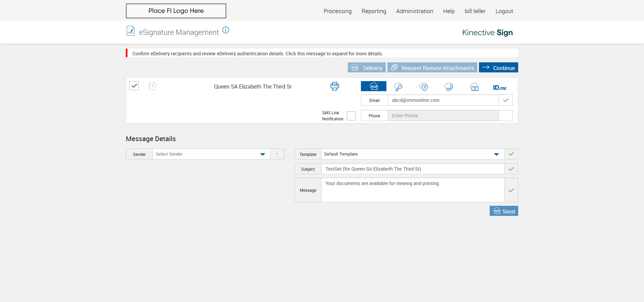Screen dimensions: 644x302
Task: Click the Message Details heading
Action: (x=151, y=139)
